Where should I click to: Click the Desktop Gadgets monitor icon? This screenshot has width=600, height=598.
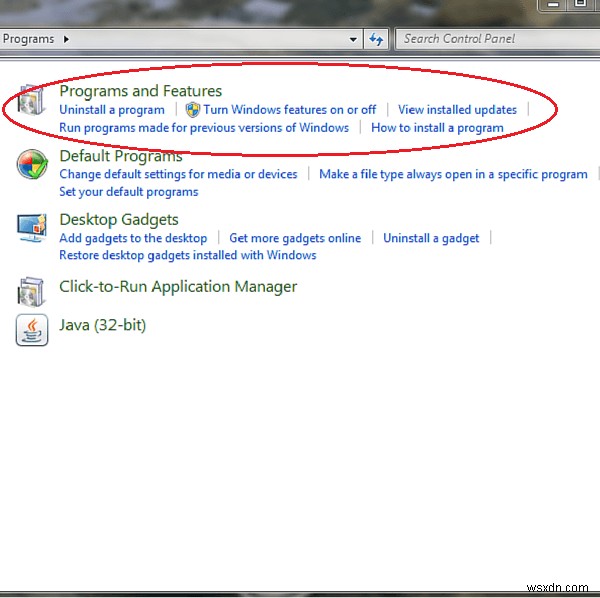click(32, 228)
